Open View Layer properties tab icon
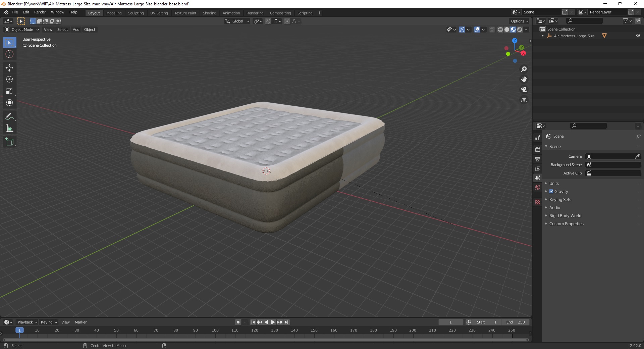This screenshot has height=349, width=644. tap(538, 168)
